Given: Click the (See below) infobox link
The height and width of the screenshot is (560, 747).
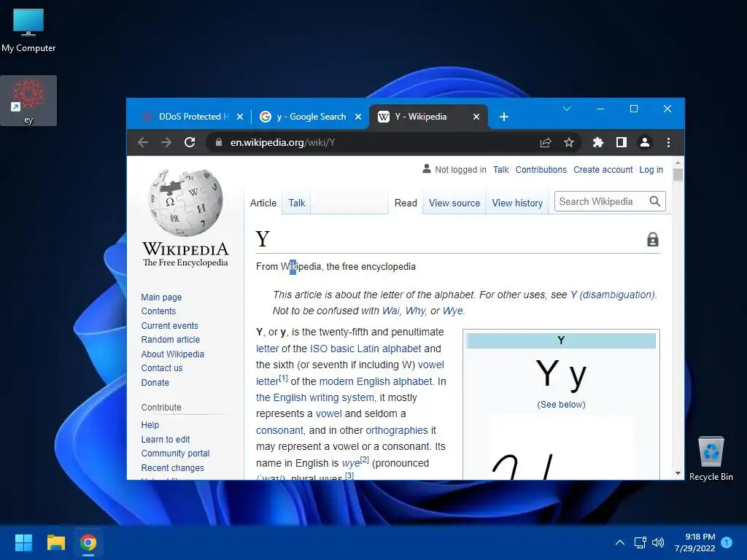Looking at the screenshot, I should click(561, 404).
